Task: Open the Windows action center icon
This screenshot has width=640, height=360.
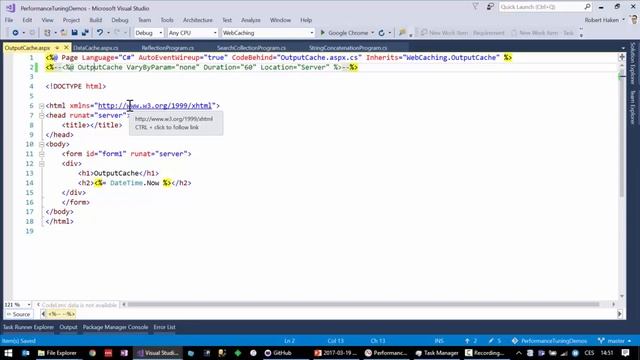Action: [626, 353]
